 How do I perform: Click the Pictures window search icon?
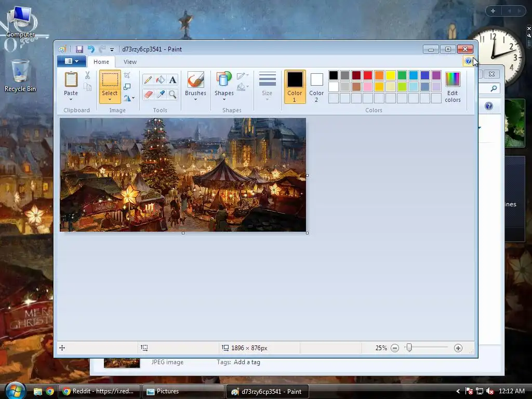coord(494,88)
